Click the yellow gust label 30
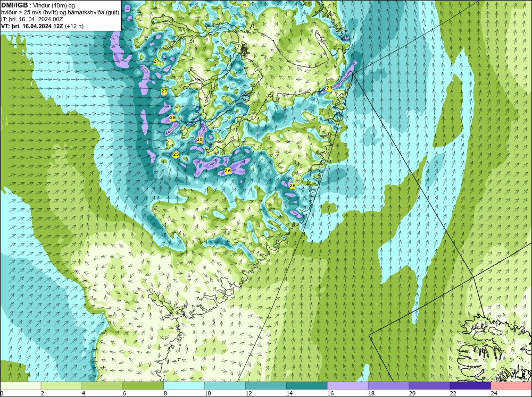The width and height of the screenshot is (532, 397). (199, 139)
